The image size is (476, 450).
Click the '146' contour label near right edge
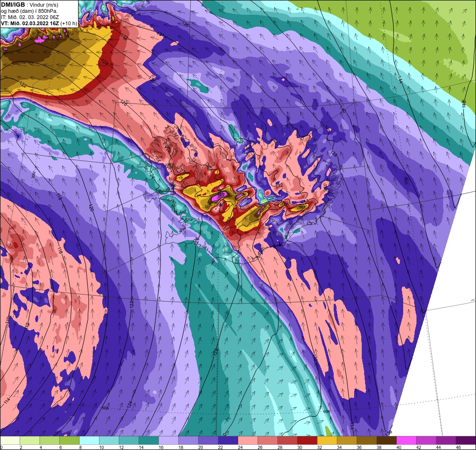pos(464,104)
